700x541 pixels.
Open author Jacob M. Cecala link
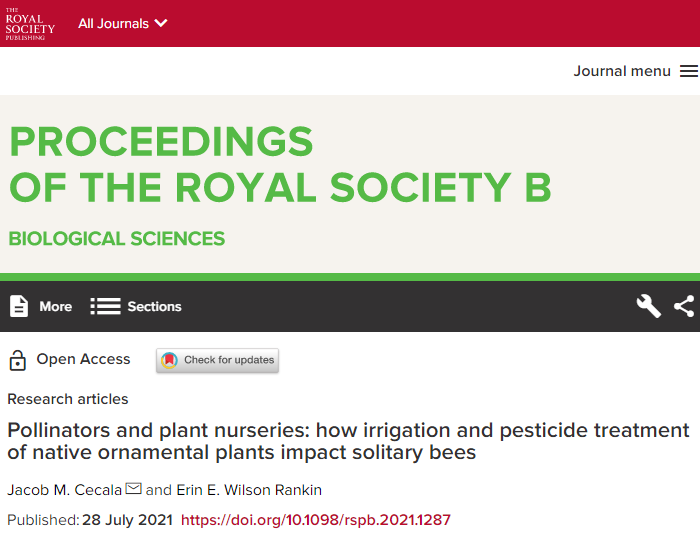coord(64,489)
